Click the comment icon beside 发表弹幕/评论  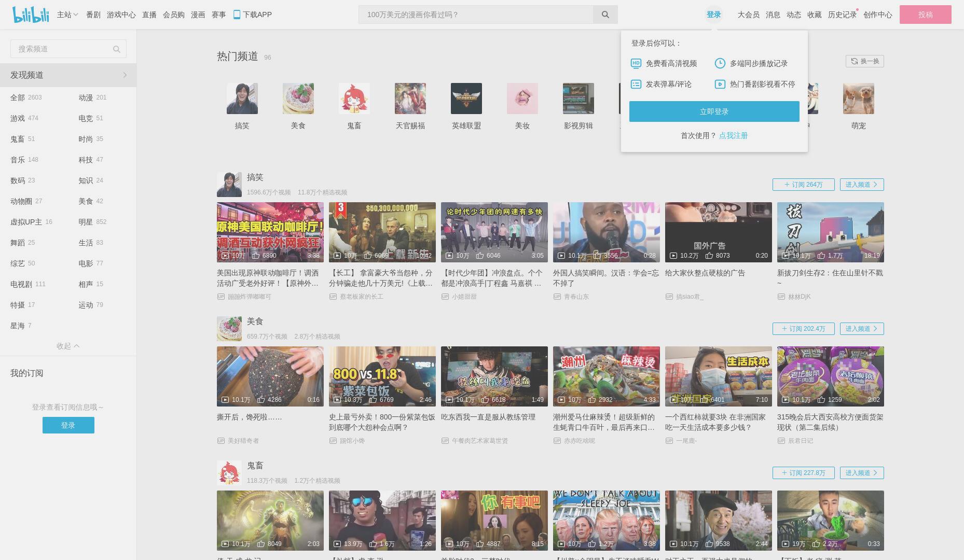(636, 84)
